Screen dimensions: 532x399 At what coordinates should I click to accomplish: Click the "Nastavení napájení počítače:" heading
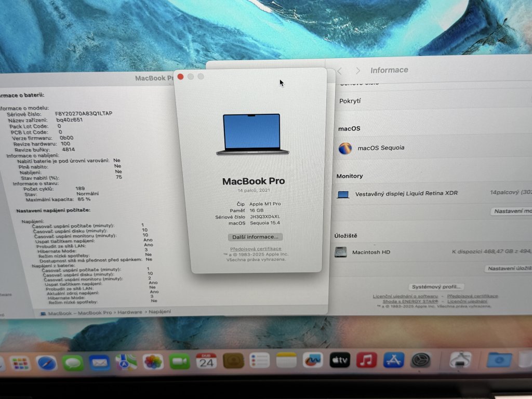(x=54, y=210)
